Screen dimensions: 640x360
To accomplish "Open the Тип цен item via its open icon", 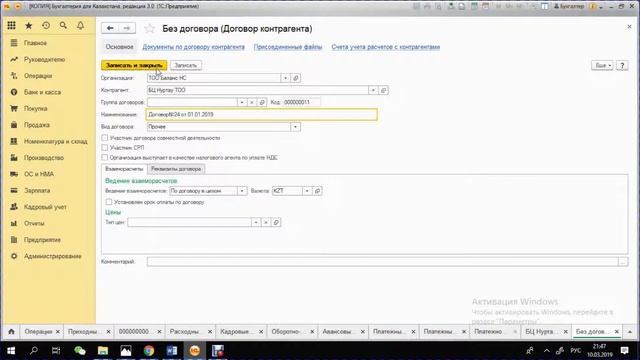I will 276,222.
